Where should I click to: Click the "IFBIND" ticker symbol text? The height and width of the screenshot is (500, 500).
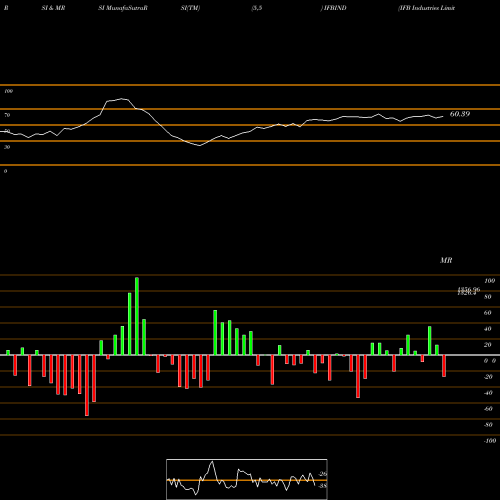click(x=334, y=8)
